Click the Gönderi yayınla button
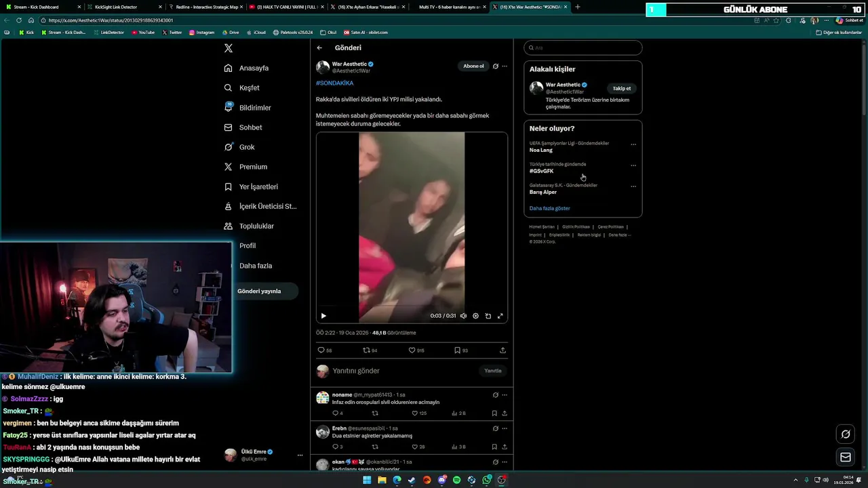868x488 pixels. (x=260, y=291)
